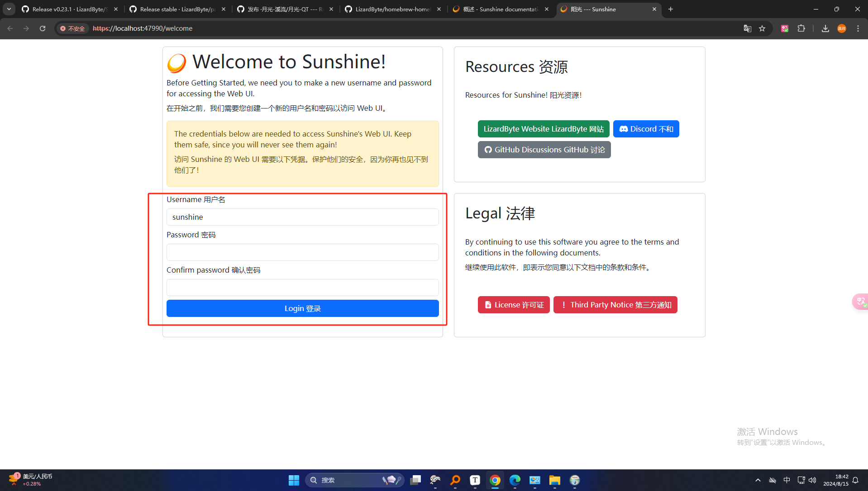Open File Explorer from the taskbar
This screenshot has width=868, height=491.
coord(555,480)
